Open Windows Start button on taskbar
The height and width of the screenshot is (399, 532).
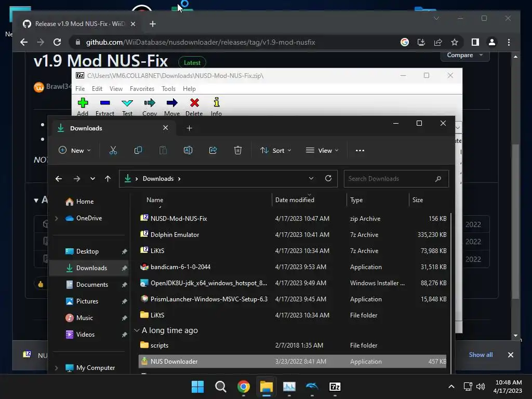(197, 387)
